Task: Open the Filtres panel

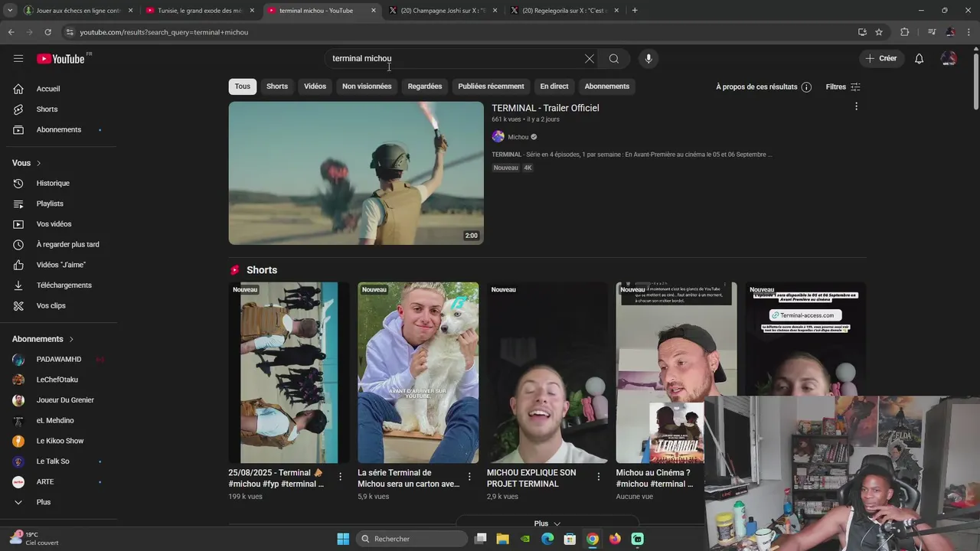Action: (x=843, y=86)
